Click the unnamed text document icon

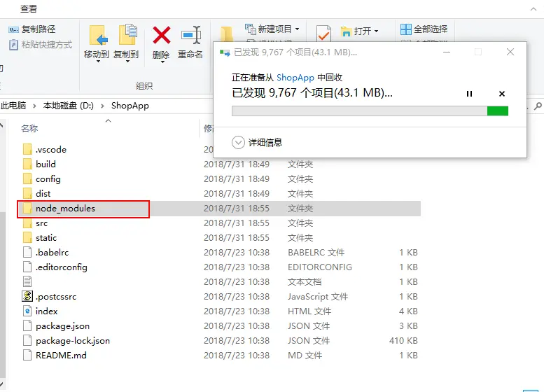[27, 281]
